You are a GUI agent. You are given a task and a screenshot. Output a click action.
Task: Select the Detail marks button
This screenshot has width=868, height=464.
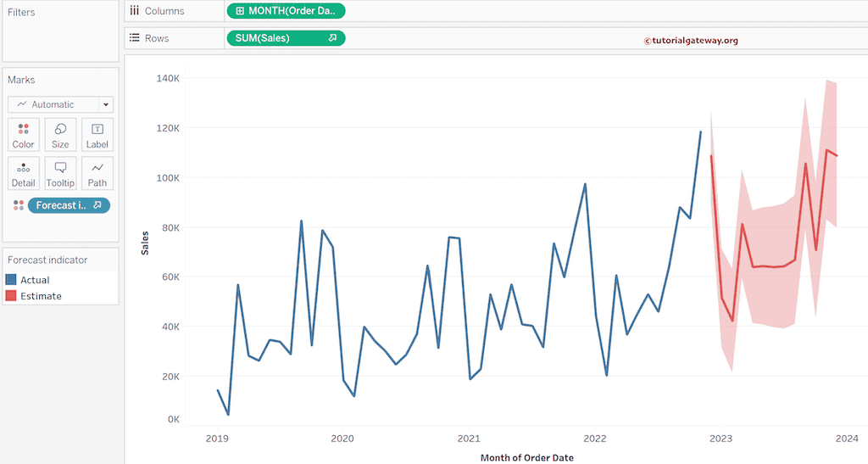point(24,173)
